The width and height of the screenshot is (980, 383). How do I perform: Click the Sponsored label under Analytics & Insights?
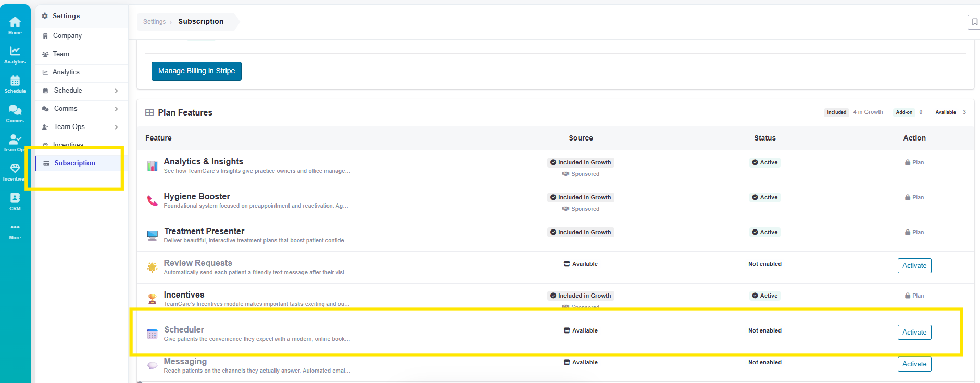581,174
